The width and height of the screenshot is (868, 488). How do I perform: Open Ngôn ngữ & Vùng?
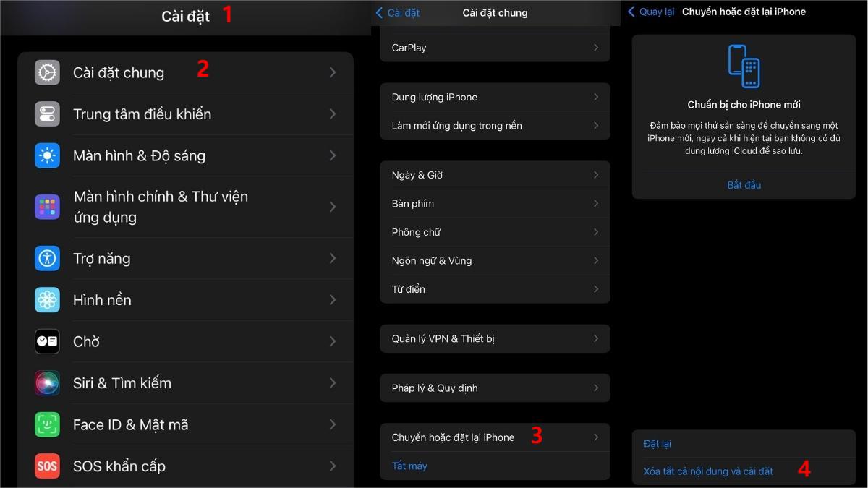coord(495,261)
